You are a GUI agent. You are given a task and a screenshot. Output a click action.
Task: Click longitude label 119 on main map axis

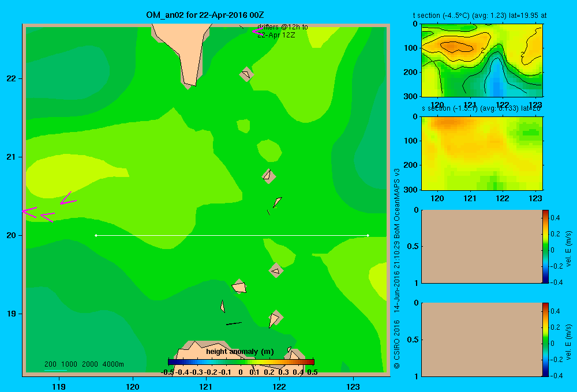59,386
